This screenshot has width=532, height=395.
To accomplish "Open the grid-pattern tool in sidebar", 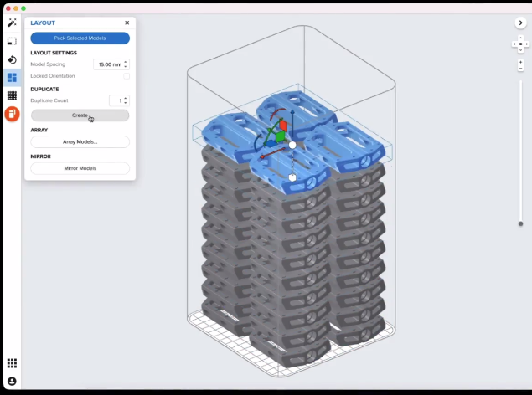I will pyautogui.click(x=12, y=96).
